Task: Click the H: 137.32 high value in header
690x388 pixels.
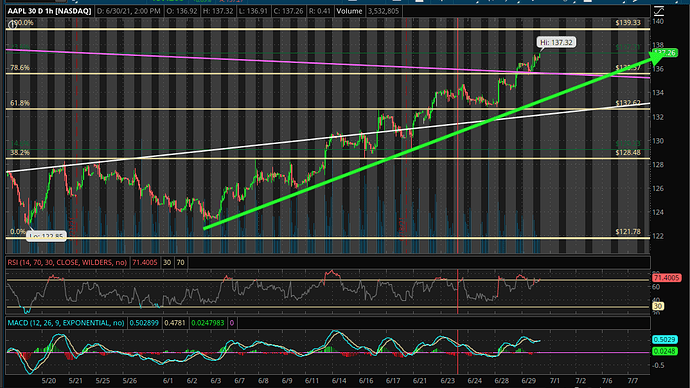Action: [x=218, y=11]
